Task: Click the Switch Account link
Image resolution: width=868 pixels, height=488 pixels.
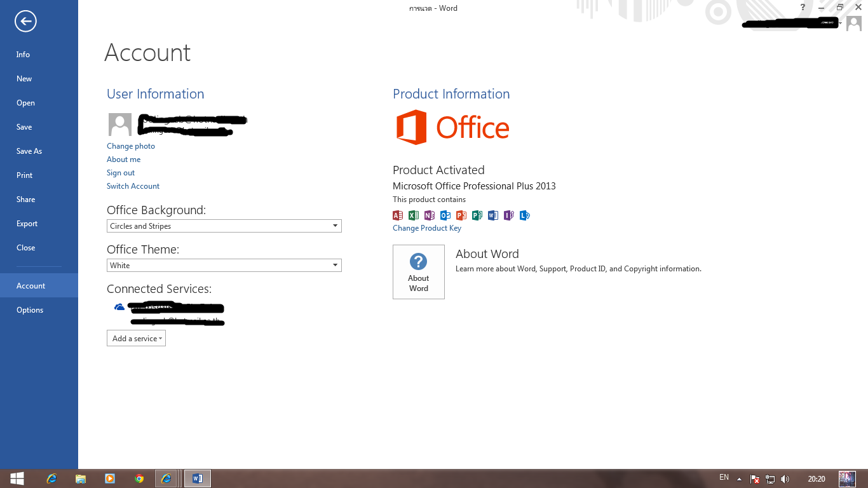Action: pyautogui.click(x=133, y=186)
